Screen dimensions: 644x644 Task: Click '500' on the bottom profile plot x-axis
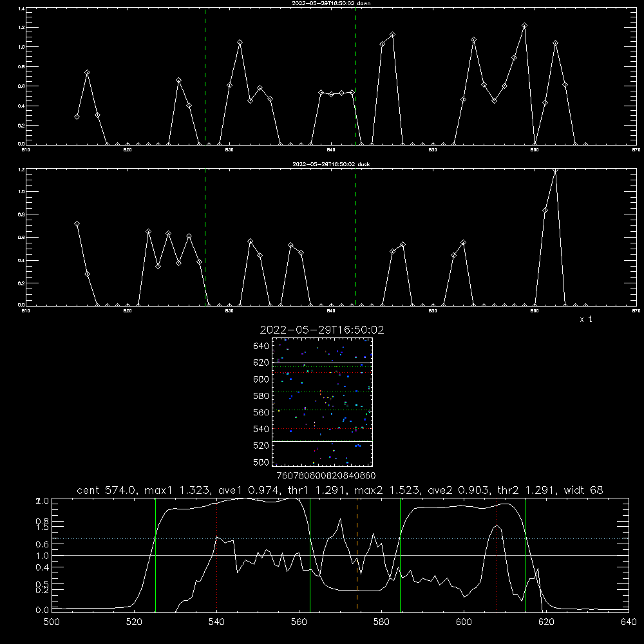pos(52,622)
